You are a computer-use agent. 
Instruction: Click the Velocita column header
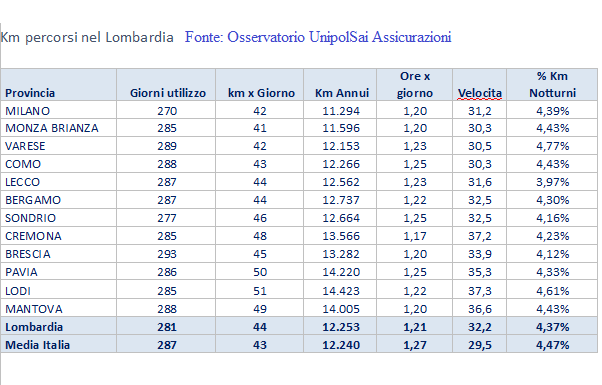coord(480,85)
